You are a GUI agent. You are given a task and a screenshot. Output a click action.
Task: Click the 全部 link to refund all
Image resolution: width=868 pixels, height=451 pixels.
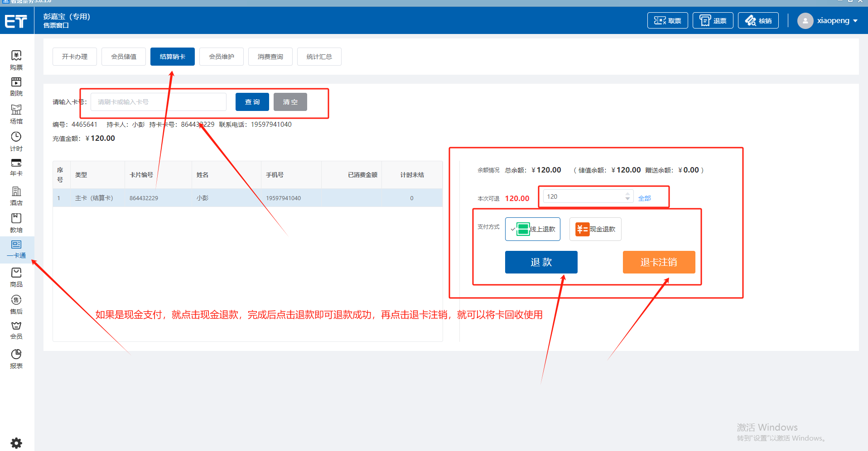pyautogui.click(x=644, y=198)
